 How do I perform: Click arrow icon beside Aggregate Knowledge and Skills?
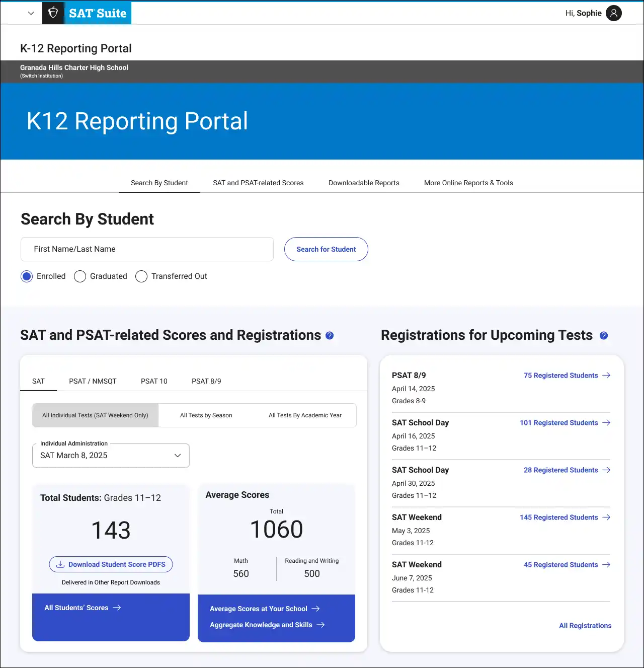pyautogui.click(x=320, y=625)
